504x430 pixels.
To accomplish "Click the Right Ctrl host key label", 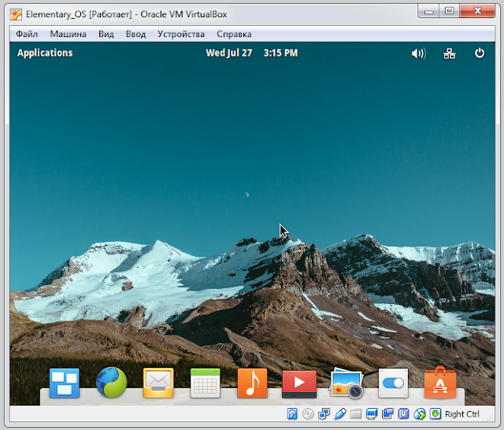I will click(462, 414).
